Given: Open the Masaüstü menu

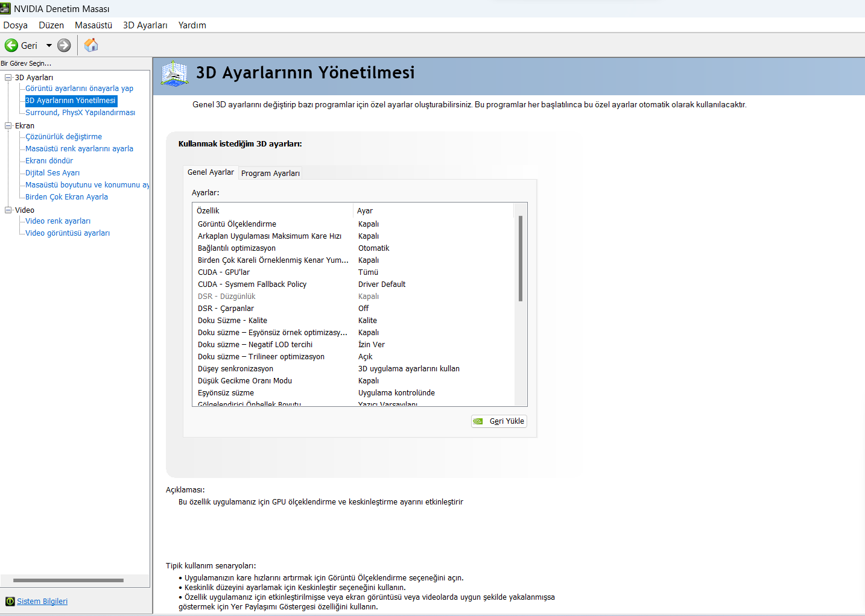Looking at the screenshot, I should tap(93, 25).
